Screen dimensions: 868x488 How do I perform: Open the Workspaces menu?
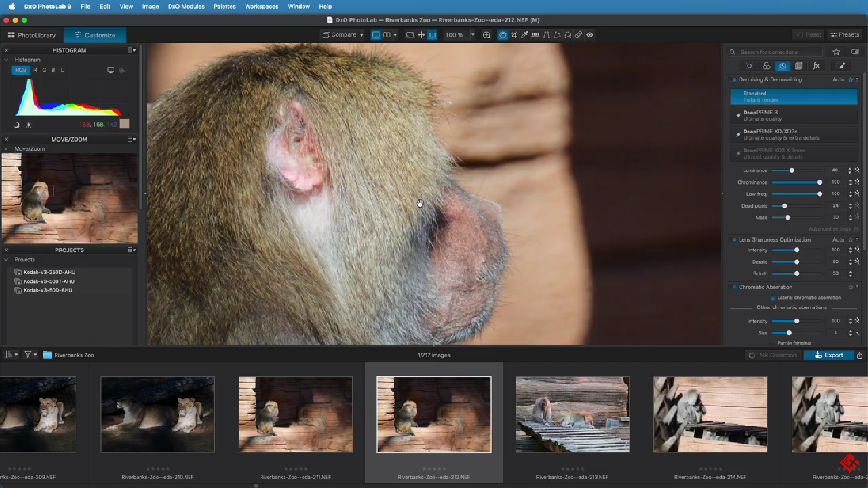pos(261,6)
